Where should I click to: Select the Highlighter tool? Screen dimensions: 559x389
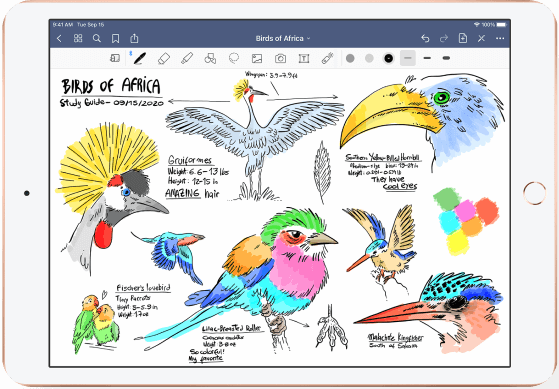187,58
